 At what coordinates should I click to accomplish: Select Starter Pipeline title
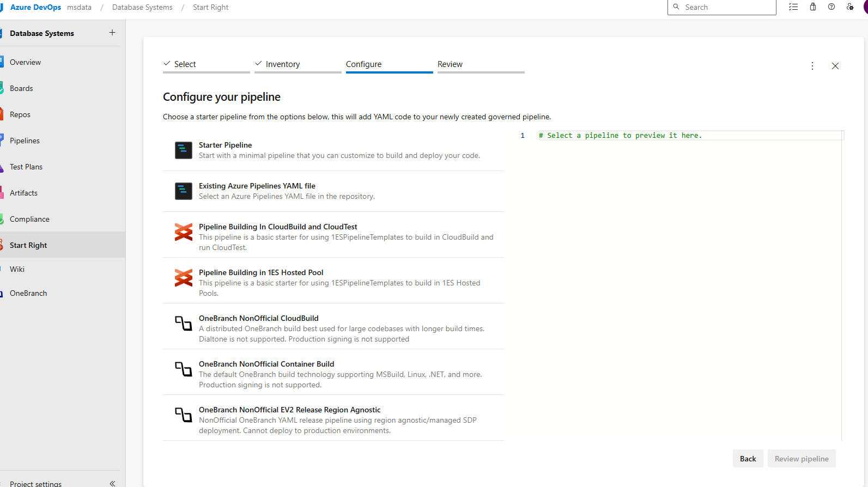click(x=225, y=145)
